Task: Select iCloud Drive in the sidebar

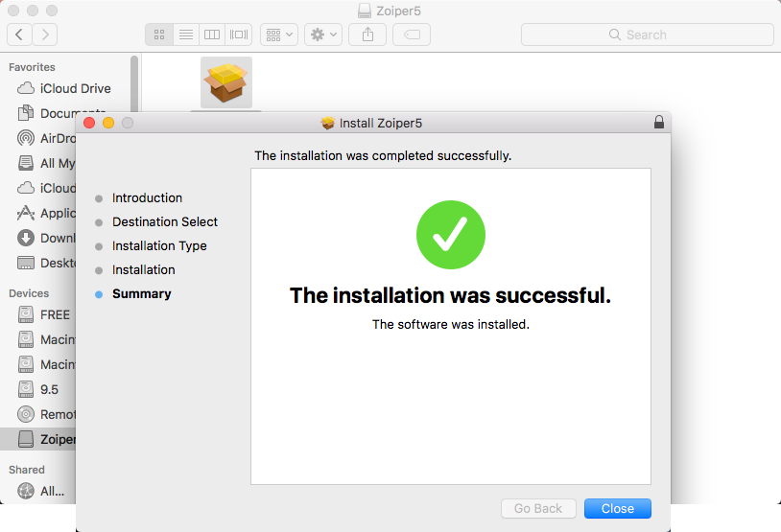Action: [75, 88]
